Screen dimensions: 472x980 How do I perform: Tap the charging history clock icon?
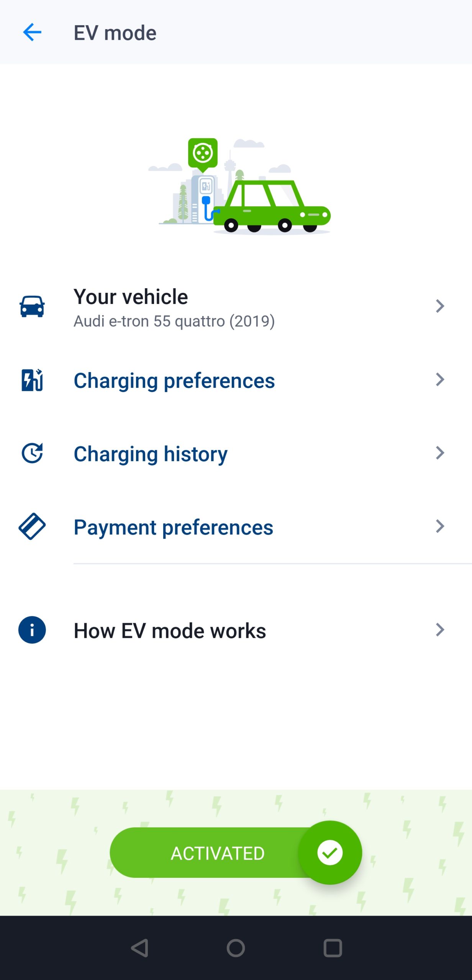[32, 453]
